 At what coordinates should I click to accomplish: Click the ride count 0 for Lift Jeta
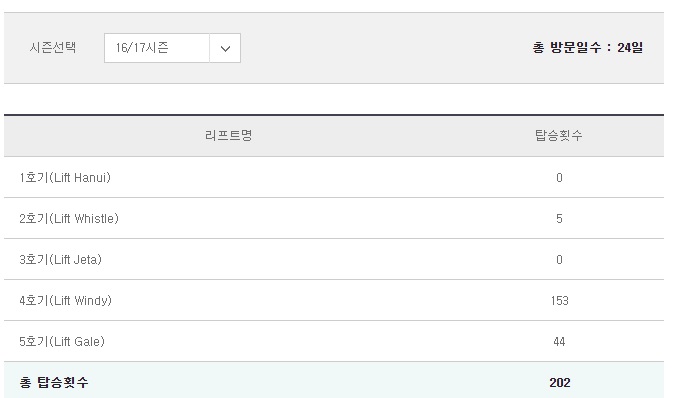559,260
